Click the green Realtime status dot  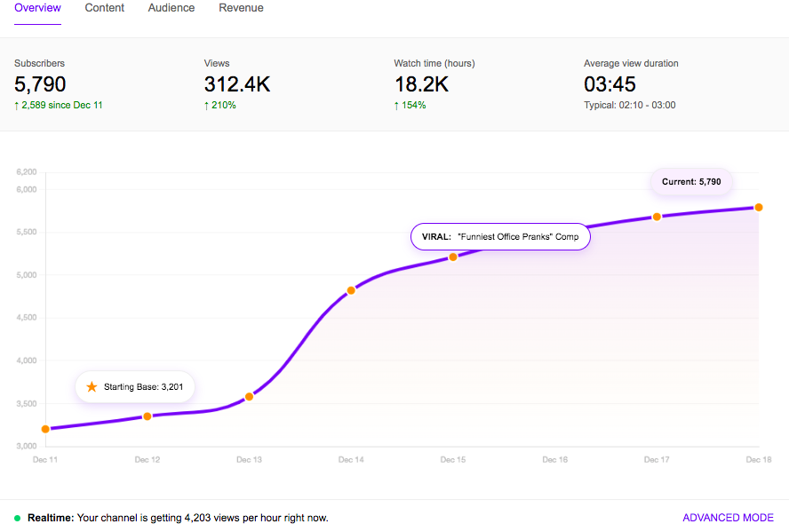(18, 518)
